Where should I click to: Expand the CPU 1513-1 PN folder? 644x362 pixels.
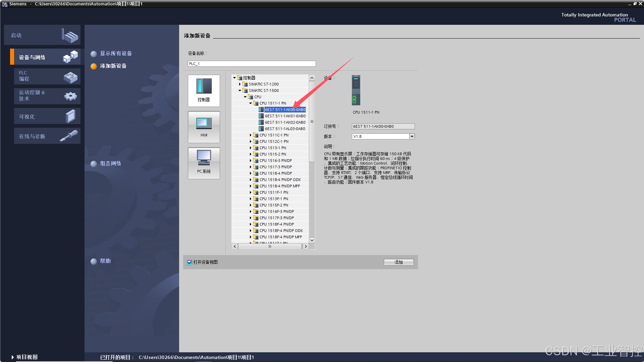[x=251, y=148]
